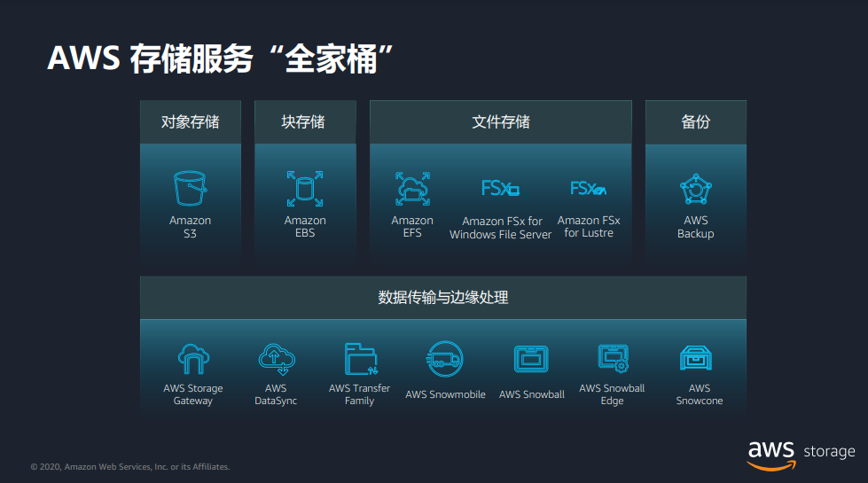This screenshot has height=483, width=868.
Task: Click the AWS DataSync cloud icon
Action: coord(277,359)
